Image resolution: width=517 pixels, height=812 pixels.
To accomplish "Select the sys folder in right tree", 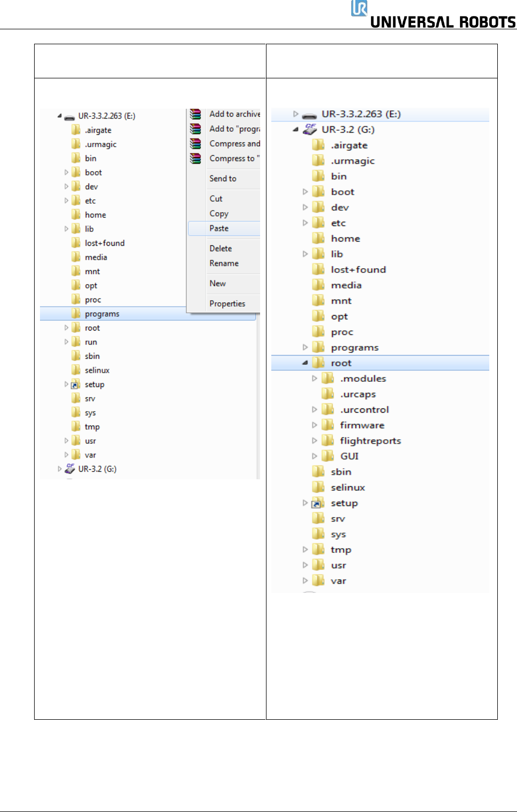I will pyautogui.click(x=338, y=534).
